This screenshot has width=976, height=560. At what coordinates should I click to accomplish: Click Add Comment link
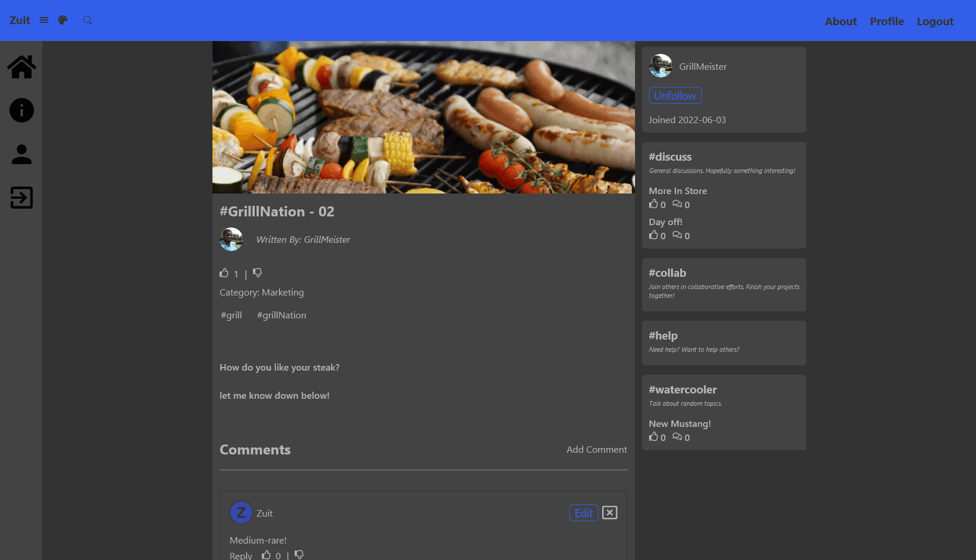click(x=596, y=449)
